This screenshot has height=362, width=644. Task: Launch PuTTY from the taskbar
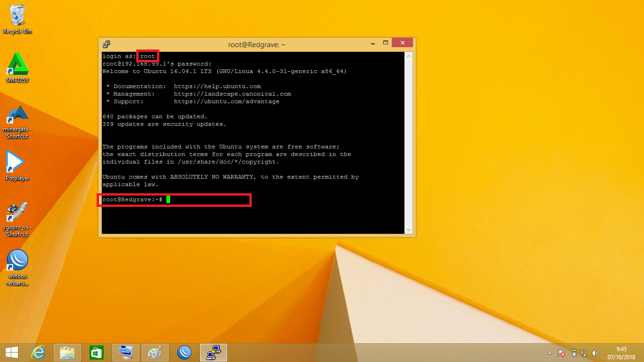click(x=213, y=352)
